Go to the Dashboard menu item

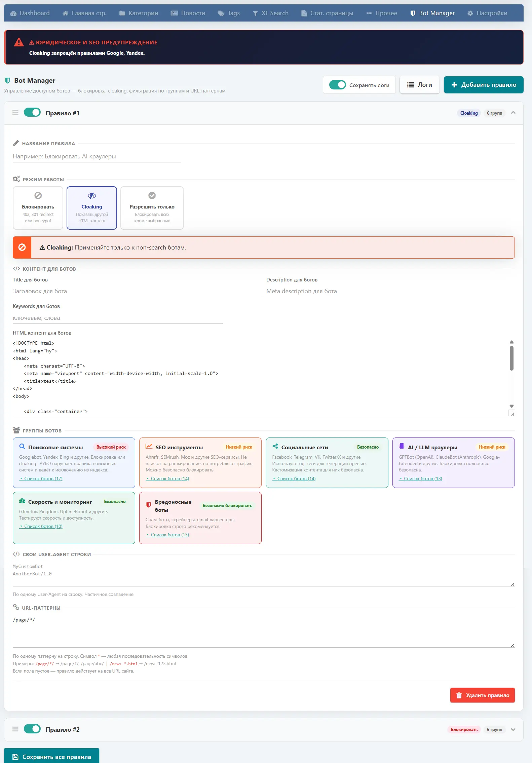click(x=30, y=13)
